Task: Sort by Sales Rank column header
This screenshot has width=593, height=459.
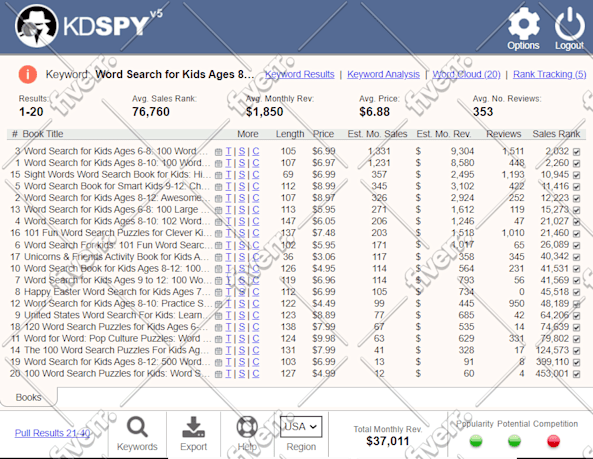Action: click(x=556, y=134)
